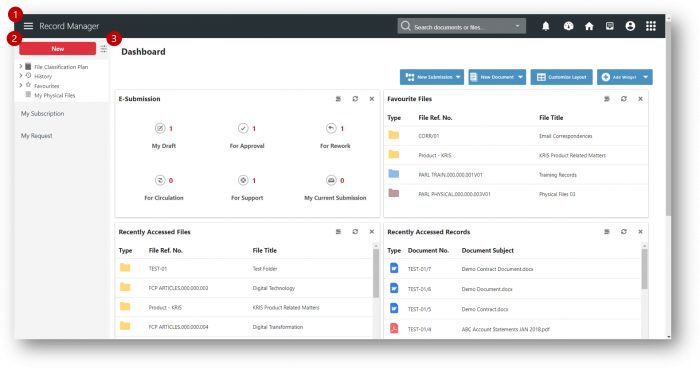
Task: Expand the Favourites tree node
Action: pyautogui.click(x=21, y=85)
